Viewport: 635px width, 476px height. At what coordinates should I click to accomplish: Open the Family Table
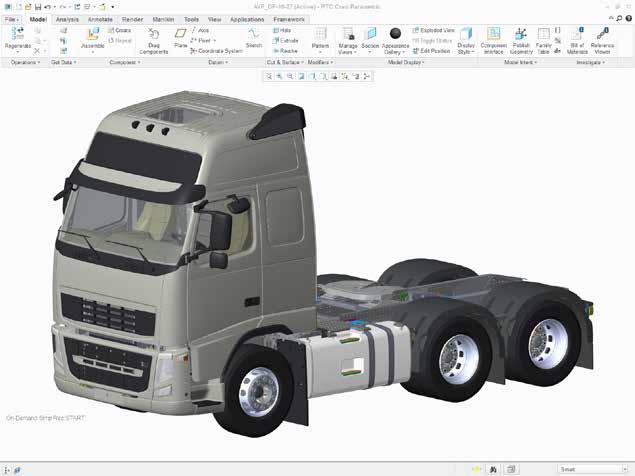543,41
